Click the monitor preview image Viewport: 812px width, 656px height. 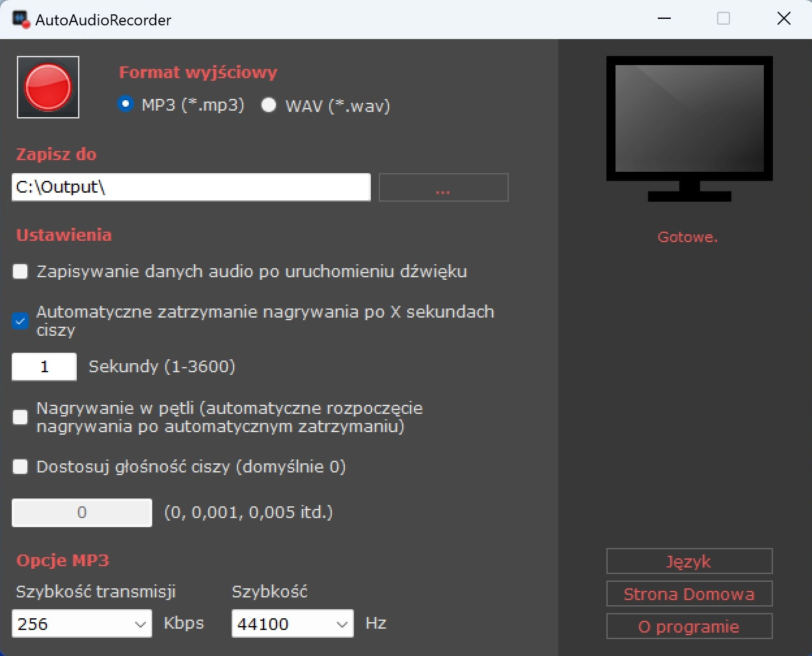(690, 128)
